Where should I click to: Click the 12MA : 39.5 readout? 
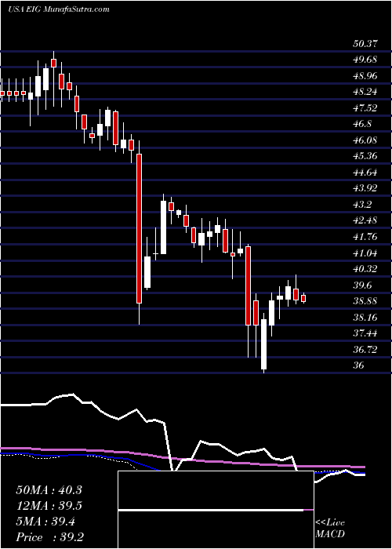(49, 506)
